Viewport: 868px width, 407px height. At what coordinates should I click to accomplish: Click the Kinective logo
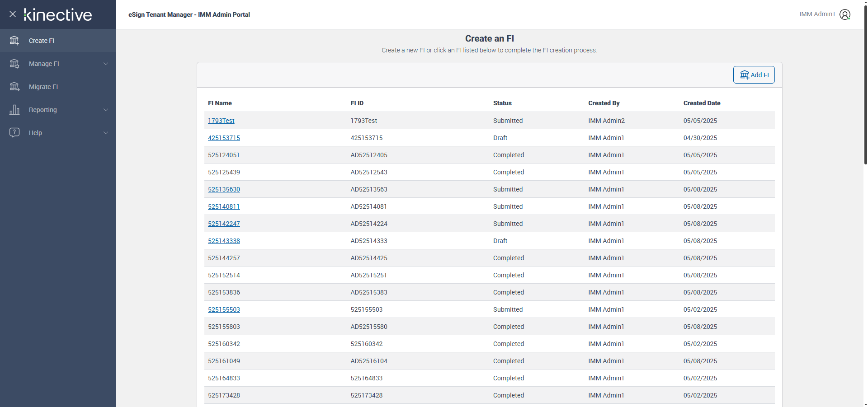coord(58,14)
